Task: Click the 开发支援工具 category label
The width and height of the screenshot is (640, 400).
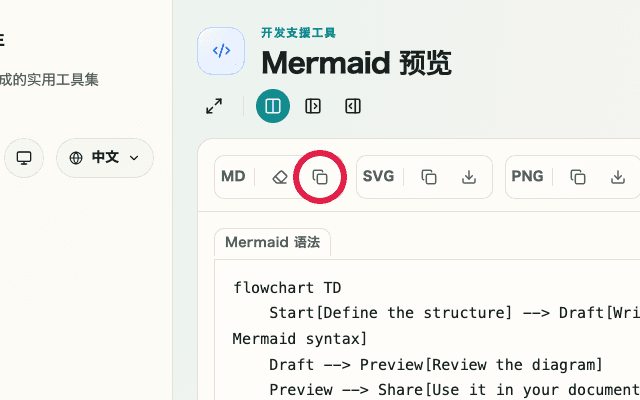Action: tap(298, 33)
